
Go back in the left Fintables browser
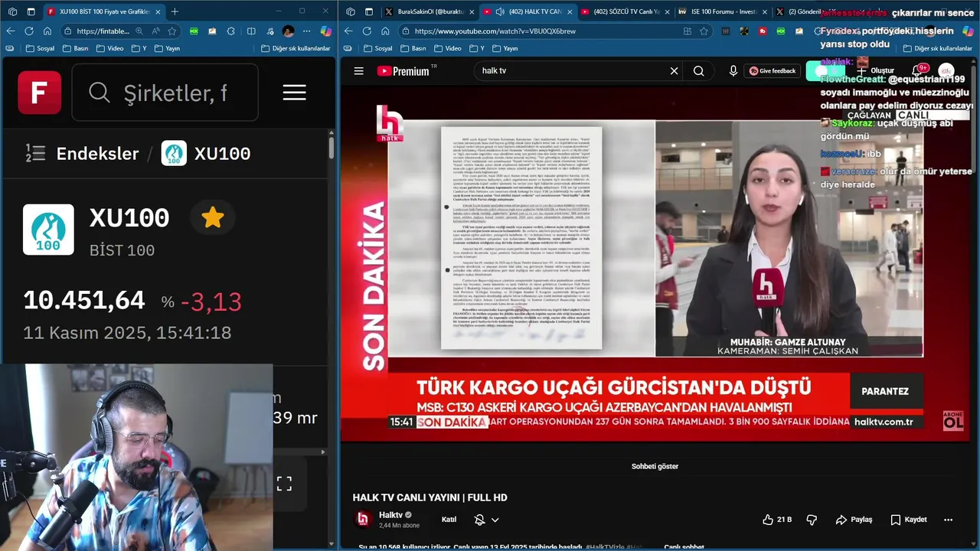[x=11, y=31]
